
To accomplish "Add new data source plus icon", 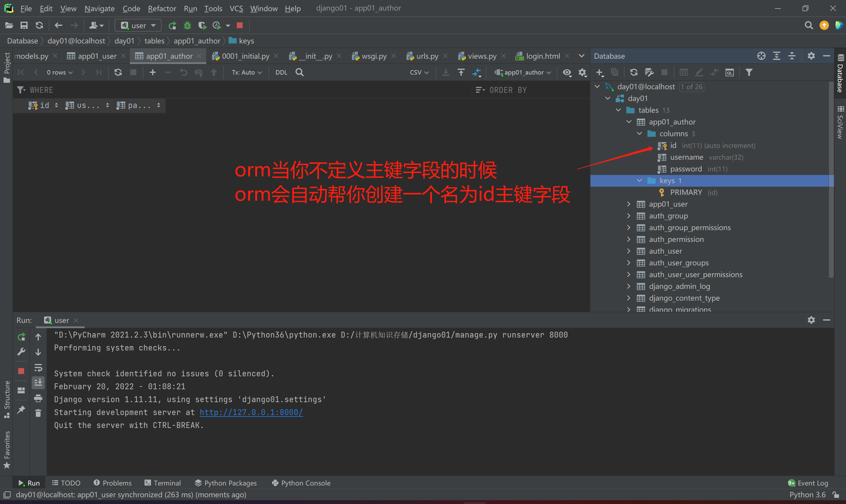I will pyautogui.click(x=600, y=72).
